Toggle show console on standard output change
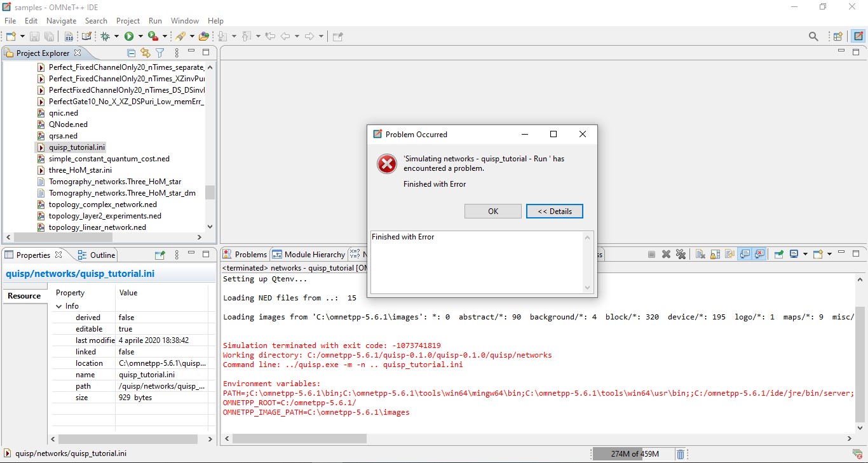Image resolution: width=868 pixels, height=463 pixels. [x=745, y=254]
